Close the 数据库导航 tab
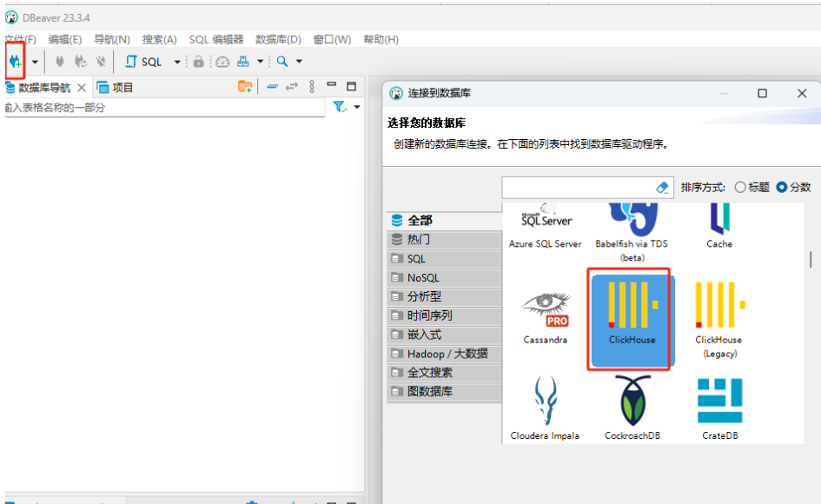 point(82,88)
